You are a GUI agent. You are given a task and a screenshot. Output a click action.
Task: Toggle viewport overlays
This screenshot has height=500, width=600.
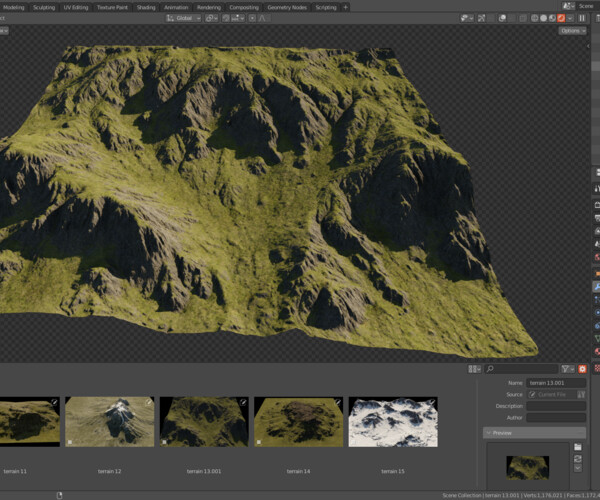point(502,18)
